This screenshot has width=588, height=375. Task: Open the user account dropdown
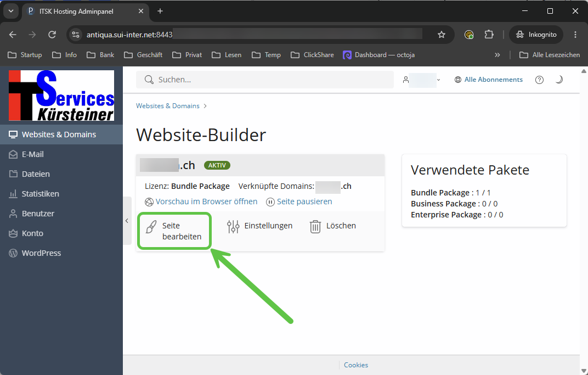coord(421,80)
